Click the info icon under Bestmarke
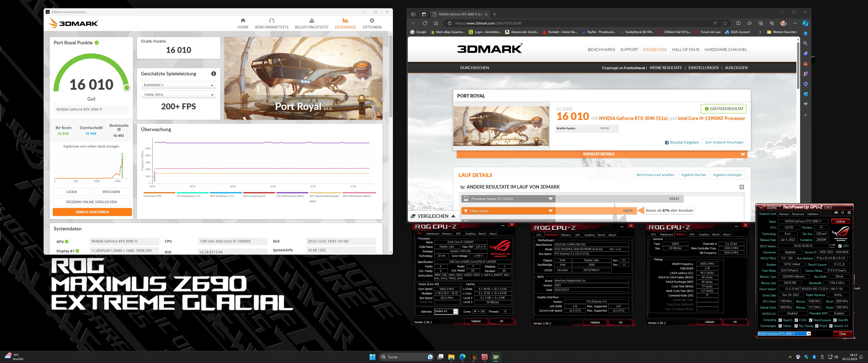This screenshot has width=868, height=363. 119,130
